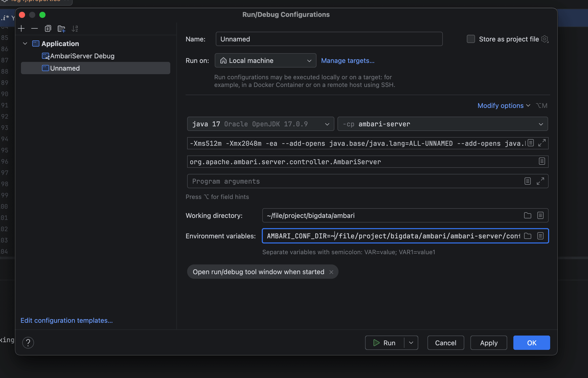Viewport: 588px width, 378px height.
Task: Remove the Open run/debug tool window option tag
Action: point(331,272)
